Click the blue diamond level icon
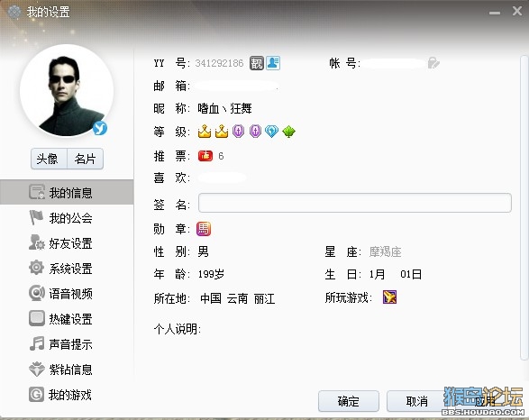The height and width of the screenshot is (420, 529). click(271, 132)
